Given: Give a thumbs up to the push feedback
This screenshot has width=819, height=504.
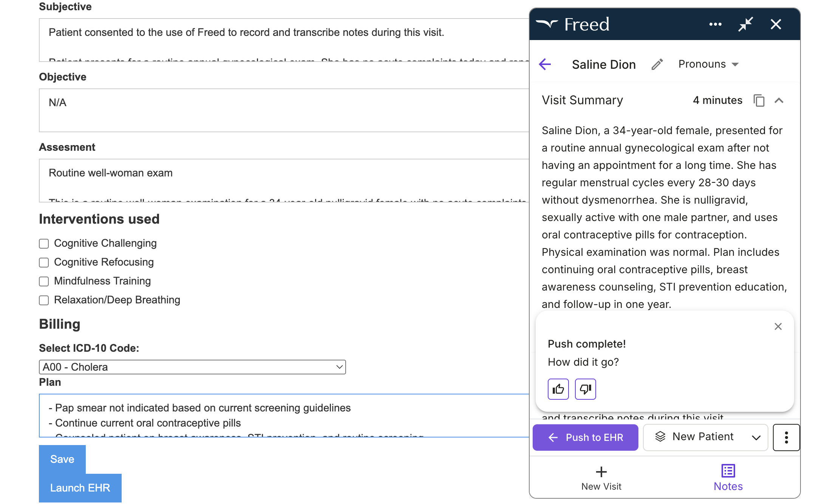Looking at the screenshot, I should coord(558,389).
